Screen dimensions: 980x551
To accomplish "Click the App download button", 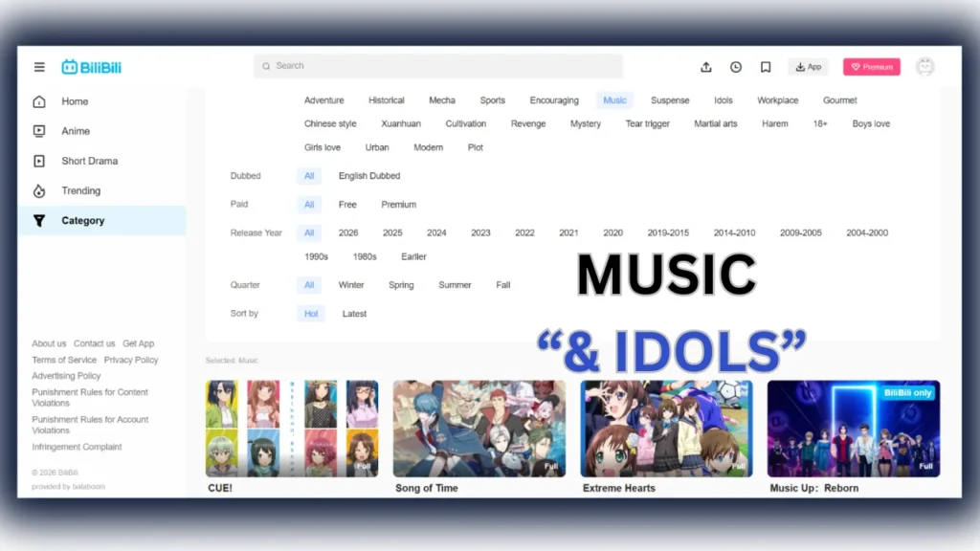I will pos(809,66).
